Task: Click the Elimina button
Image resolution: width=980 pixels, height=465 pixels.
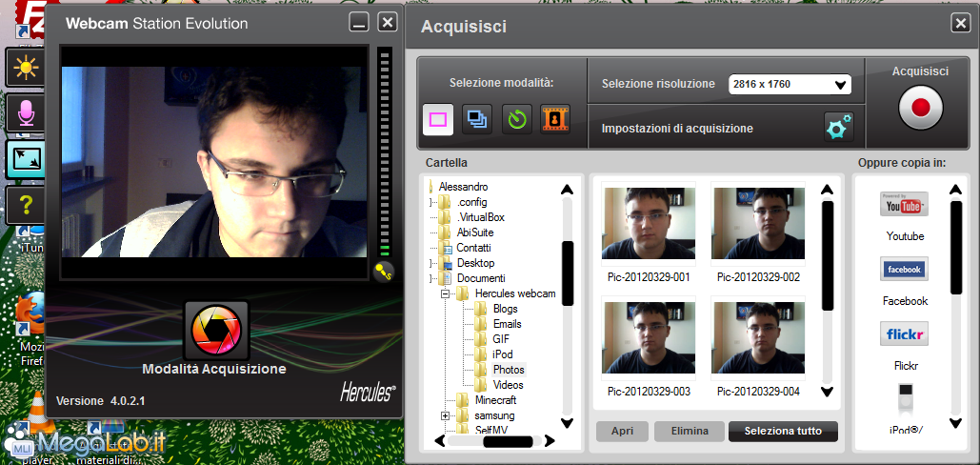Action: click(689, 432)
